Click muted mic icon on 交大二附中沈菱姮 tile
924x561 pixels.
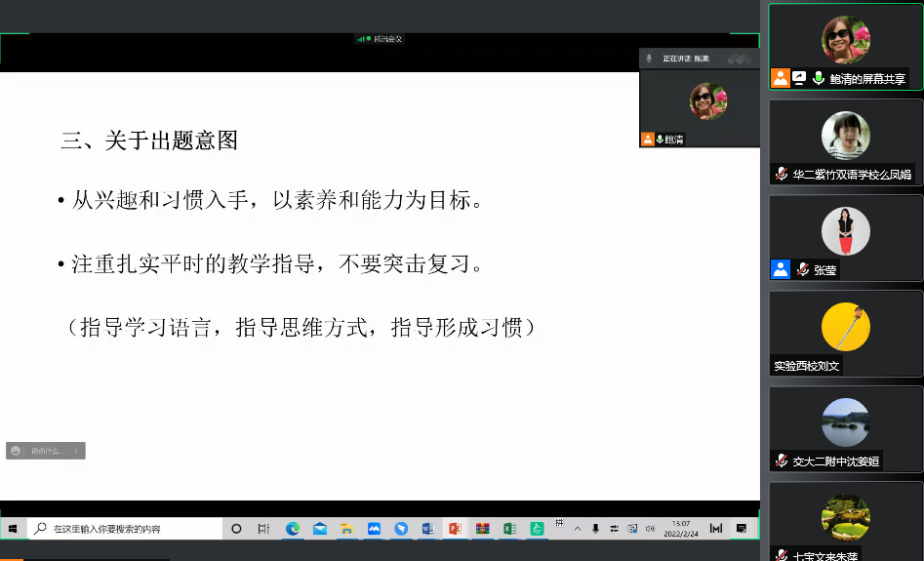pyautogui.click(x=781, y=461)
